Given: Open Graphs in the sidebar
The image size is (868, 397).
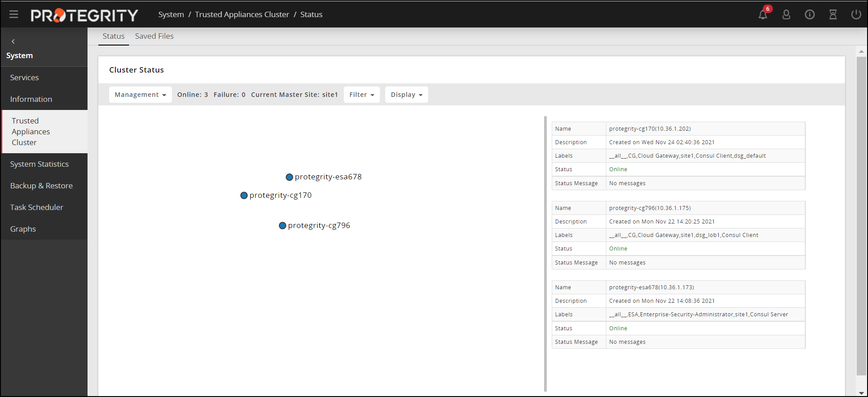Looking at the screenshot, I should click(x=44, y=229).
